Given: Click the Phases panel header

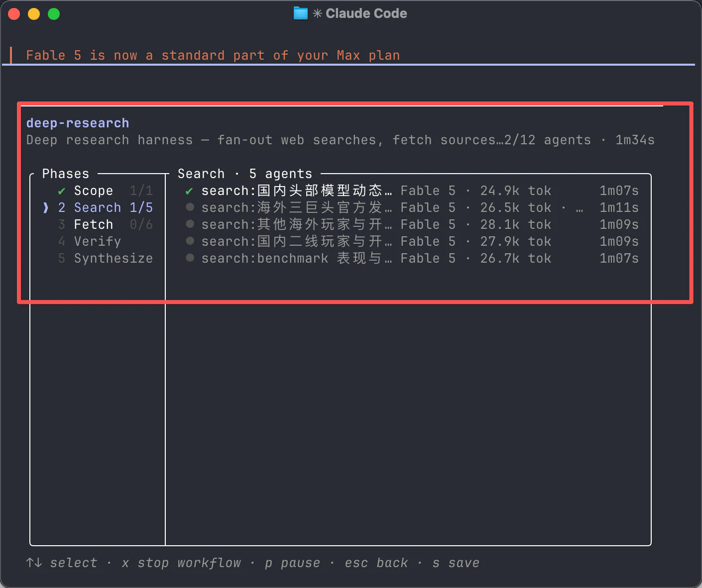Looking at the screenshot, I should (66, 174).
